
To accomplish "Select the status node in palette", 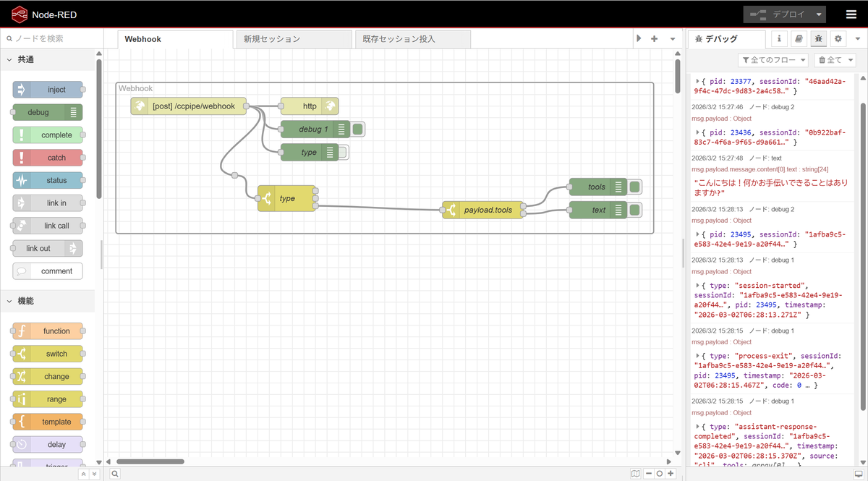I will (48, 180).
